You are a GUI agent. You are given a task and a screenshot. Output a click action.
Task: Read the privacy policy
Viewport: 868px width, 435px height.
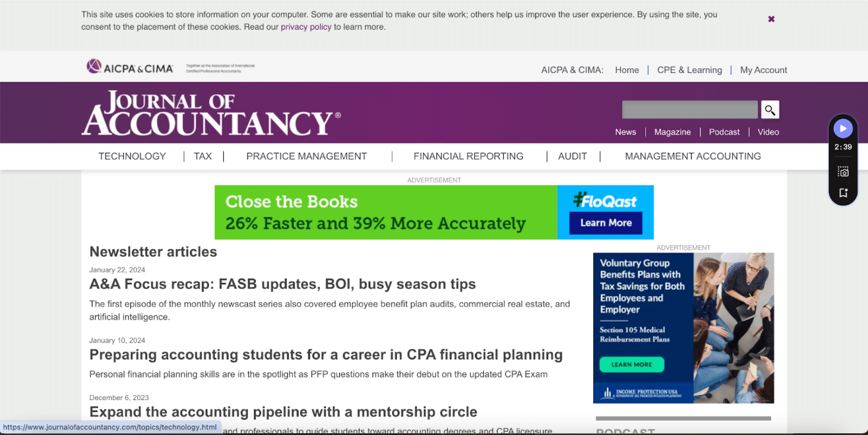(x=306, y=27)
